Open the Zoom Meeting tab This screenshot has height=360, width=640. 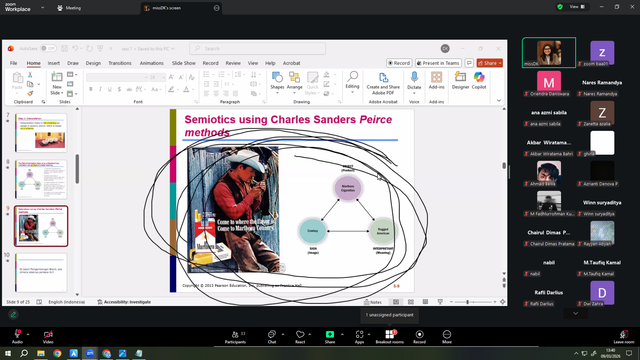click(69, 8)
